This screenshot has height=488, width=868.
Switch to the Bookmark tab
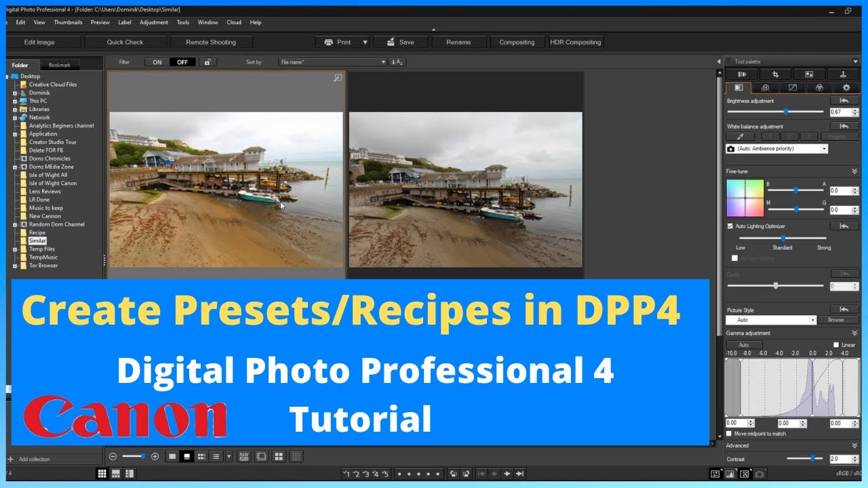pyautogui.click(x=60, y=65)
